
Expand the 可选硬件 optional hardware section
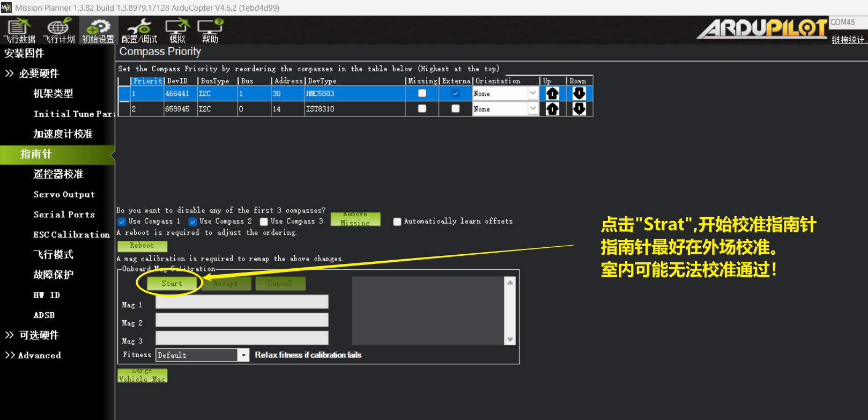[x=39, y=335]
